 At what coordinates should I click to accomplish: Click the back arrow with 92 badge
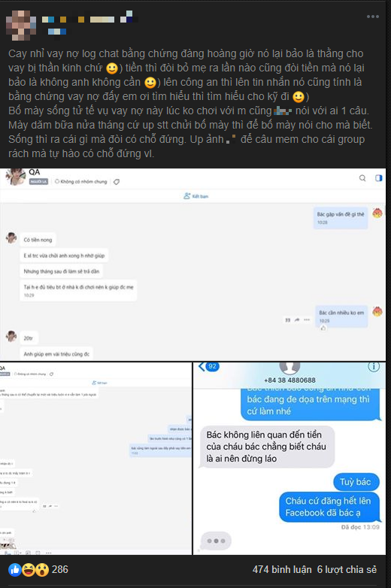[x=209, y=366]
